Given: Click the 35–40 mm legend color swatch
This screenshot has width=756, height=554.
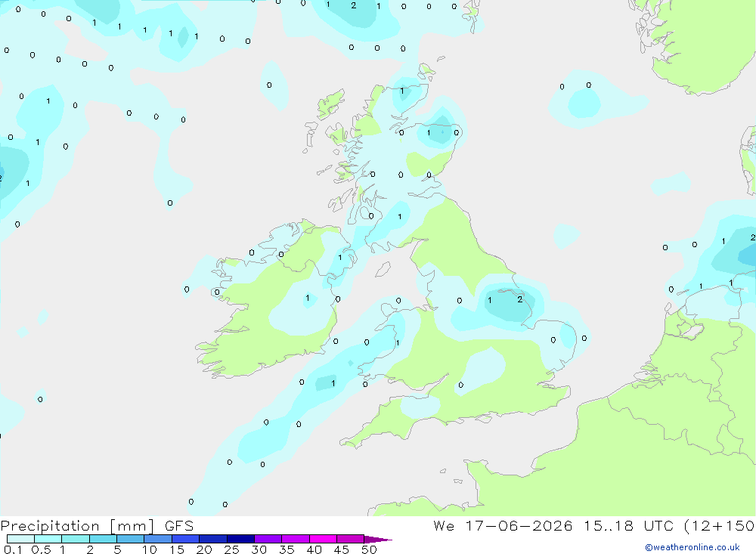Looking at the screenshot, I should [x=296, y=539].
